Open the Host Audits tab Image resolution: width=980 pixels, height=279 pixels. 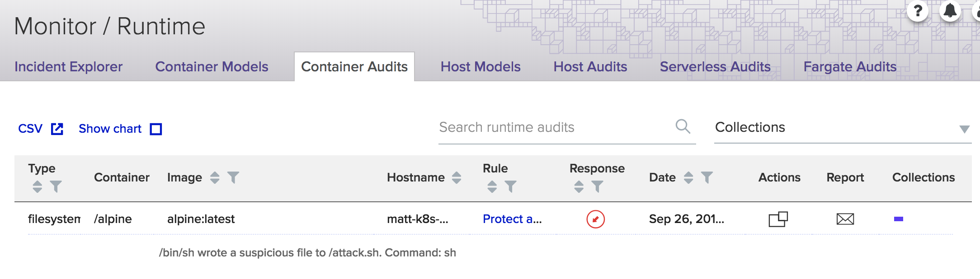tap(590, 67)
